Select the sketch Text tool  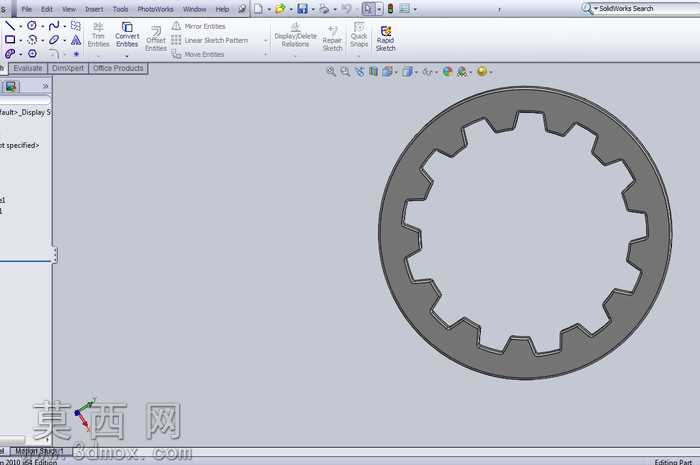coord(76,40)
